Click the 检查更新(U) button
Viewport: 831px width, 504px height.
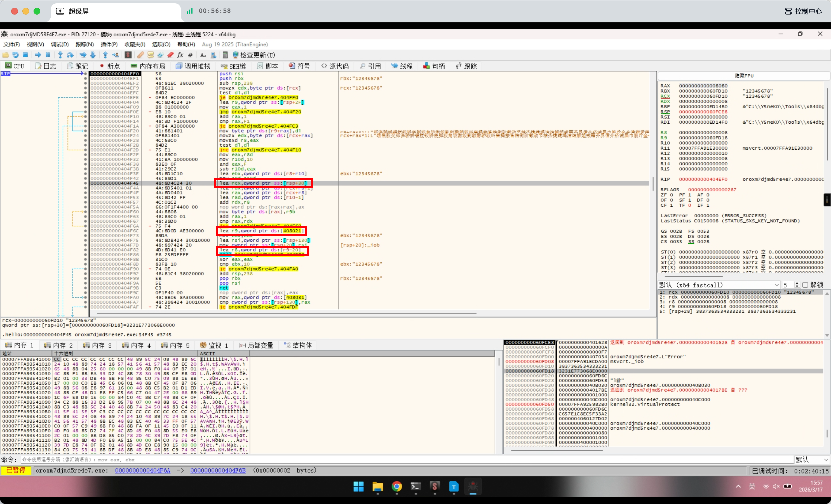pos(253,55)
